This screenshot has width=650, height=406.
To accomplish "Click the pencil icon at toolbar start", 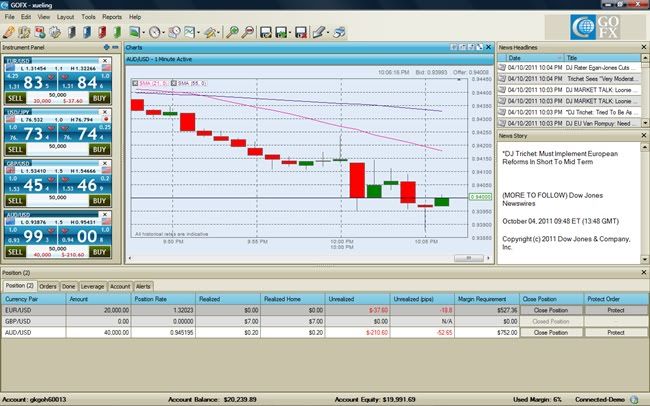I will pos(9,33).
